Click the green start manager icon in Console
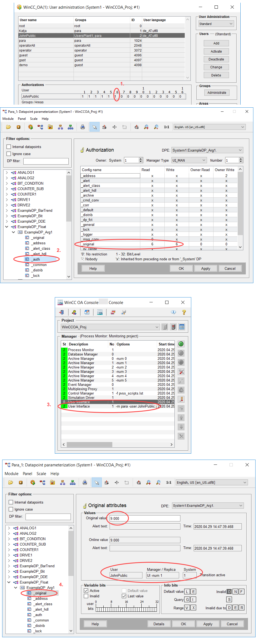This screenshot has width=258, height=644. coord(181,344)
